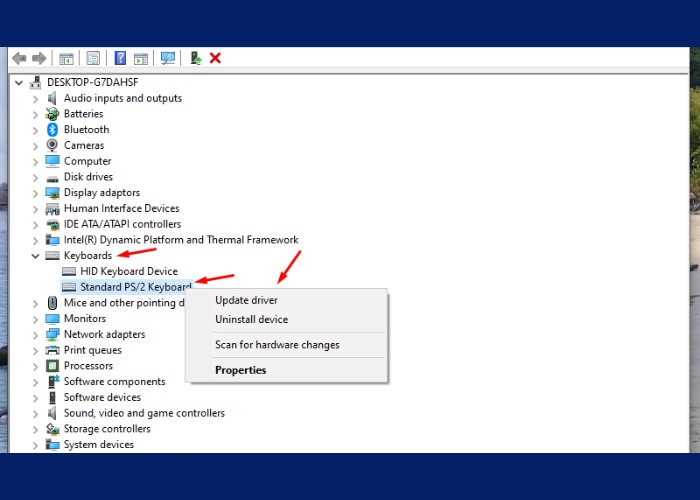Select Uninstall device in context menu
The width and height of the screenshot is (700, 500).
coord(251,320)
